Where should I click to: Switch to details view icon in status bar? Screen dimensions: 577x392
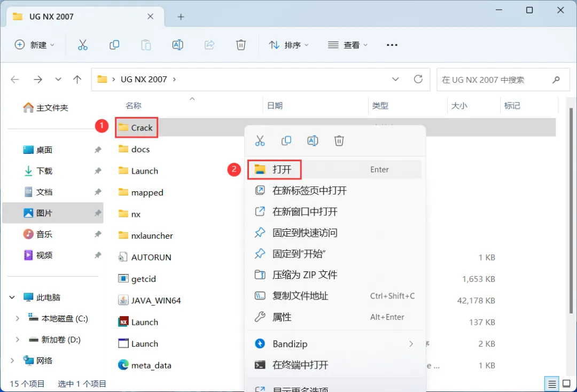click(x=551, y=385)
